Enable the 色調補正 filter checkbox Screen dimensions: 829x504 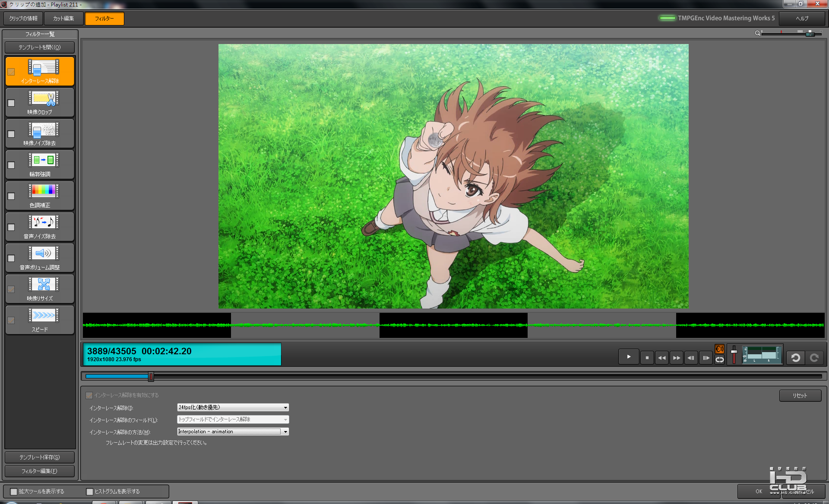point(11,196)
